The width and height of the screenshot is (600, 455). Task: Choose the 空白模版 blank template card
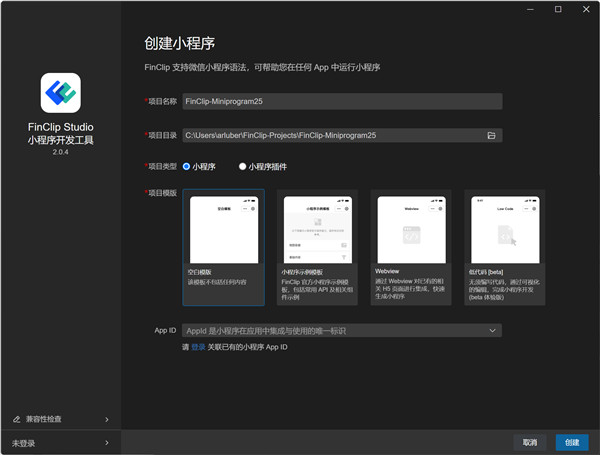(x=224, y=247)
